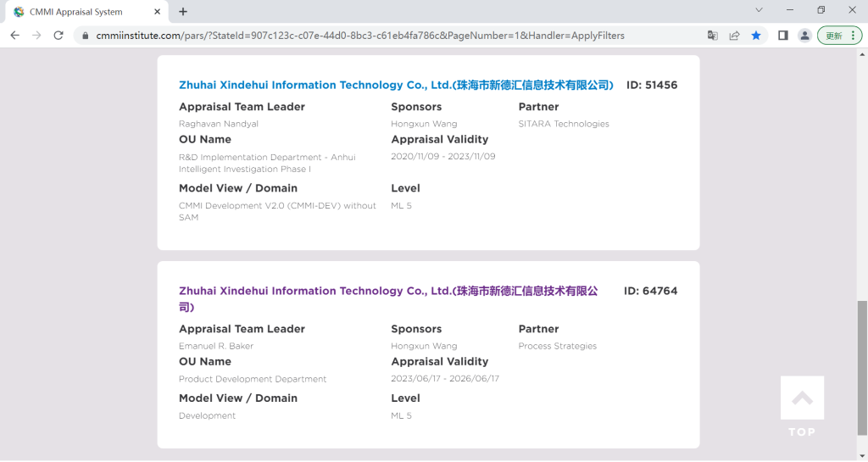Screen dimensions: 868x462
Task: Click the scrollbar down arrow
Action: pyautogui.click(x=862, y=456)
